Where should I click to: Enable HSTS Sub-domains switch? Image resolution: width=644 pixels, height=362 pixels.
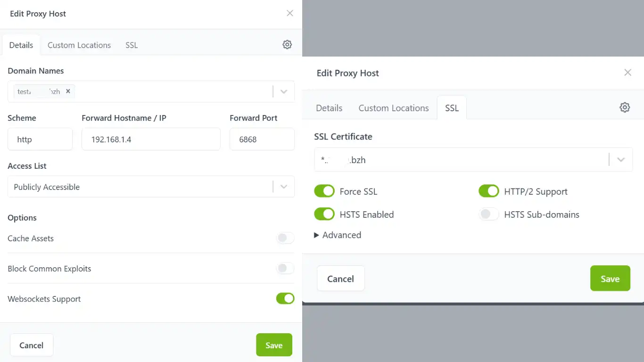point(488,214)
